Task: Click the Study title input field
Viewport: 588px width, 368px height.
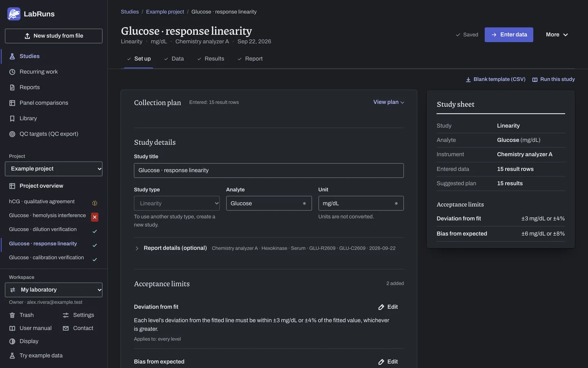Action: pyautogui.click(x=269, y=171)
